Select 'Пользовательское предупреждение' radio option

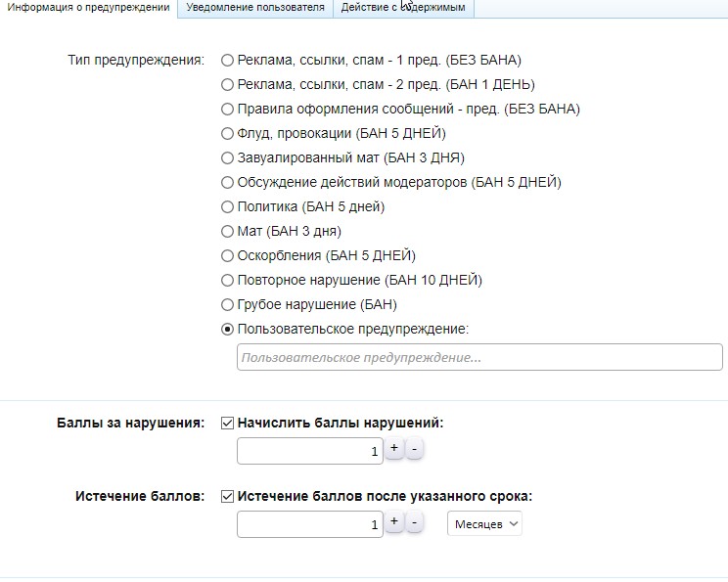pos(228,330)
